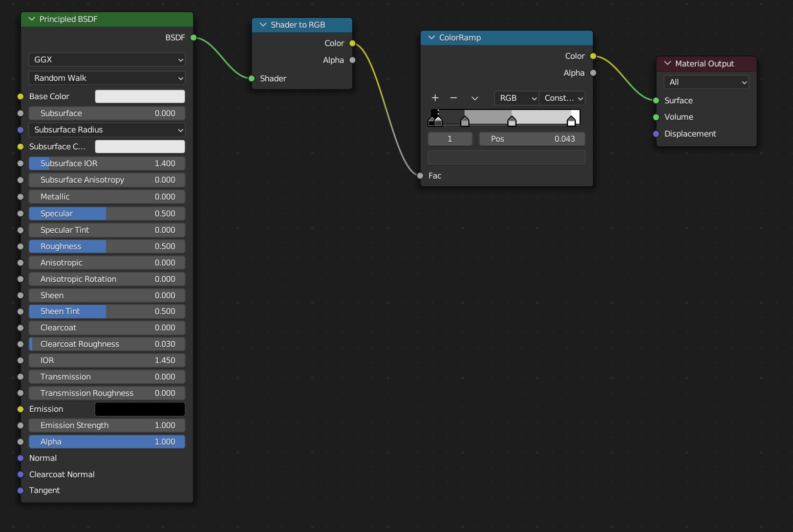Edit the Base Color swatch
Image resolution: width=793 pixels, height=532 pixels.
coord(139,97)
